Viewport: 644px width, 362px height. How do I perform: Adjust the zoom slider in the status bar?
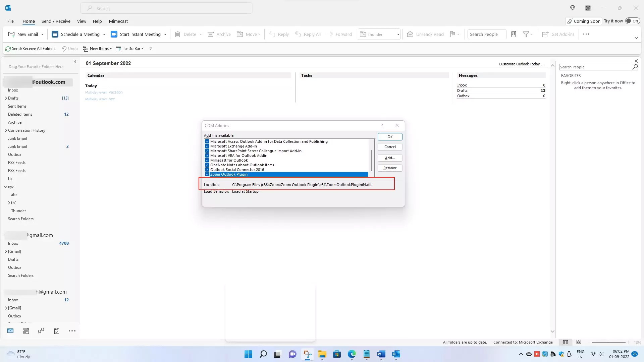pos(609,342)
